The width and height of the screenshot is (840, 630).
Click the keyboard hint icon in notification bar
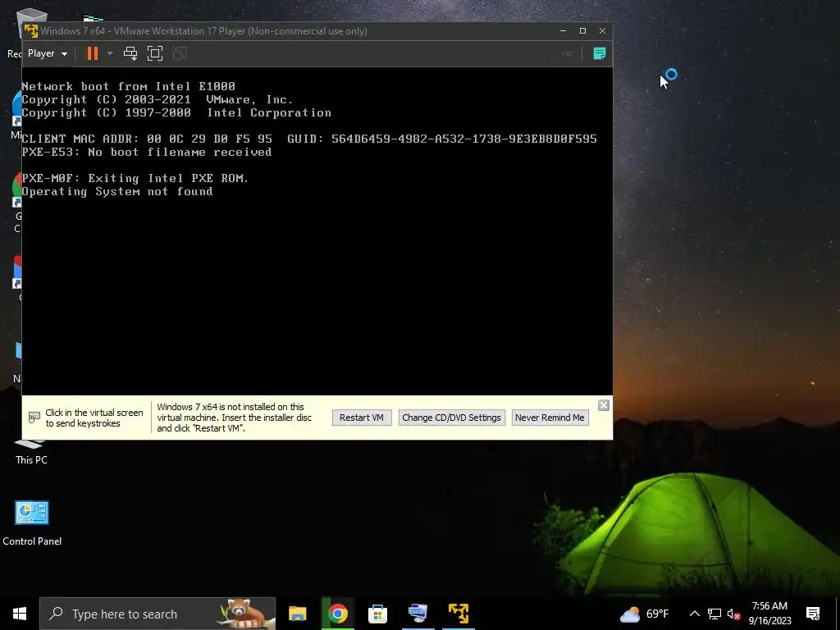pyautogui.click(x=34, y=417)
